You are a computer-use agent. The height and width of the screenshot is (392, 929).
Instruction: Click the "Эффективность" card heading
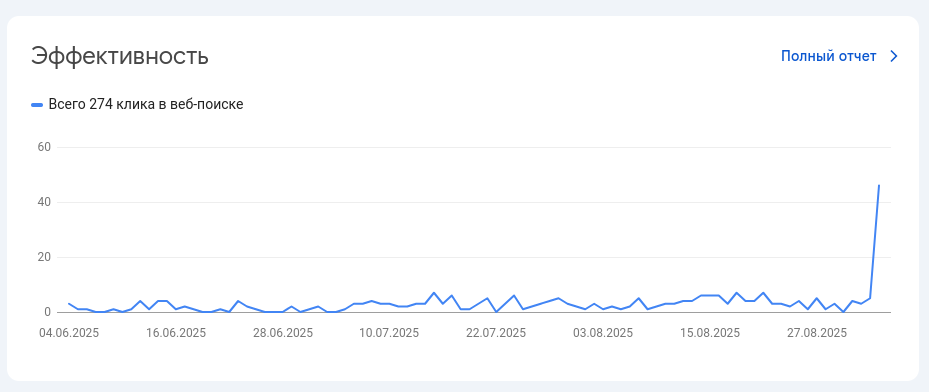[x=120, y=56]
